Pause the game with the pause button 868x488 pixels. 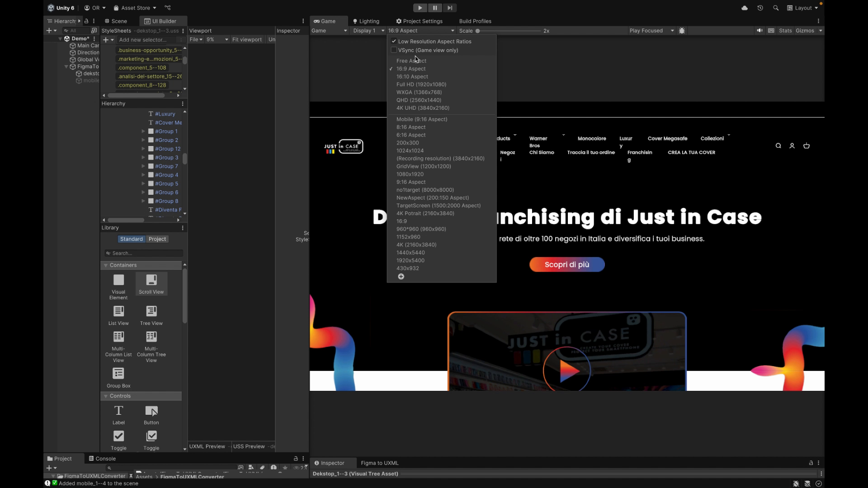435,8
